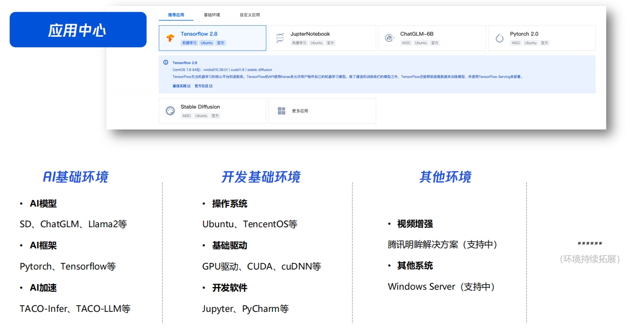Select the ChatGLM-6B card title
This screenshot has height=332, width=644.
point(417,34)
